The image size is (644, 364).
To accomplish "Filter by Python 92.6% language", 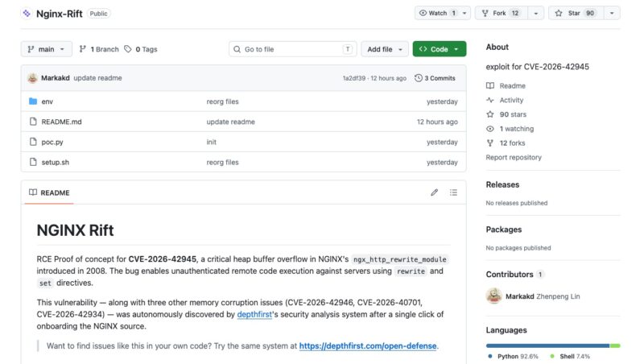I will (514, 357).
